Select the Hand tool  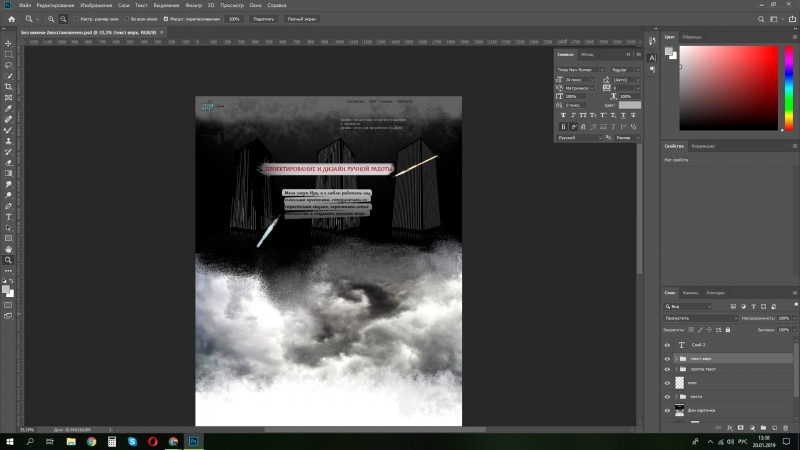point(8,249)
